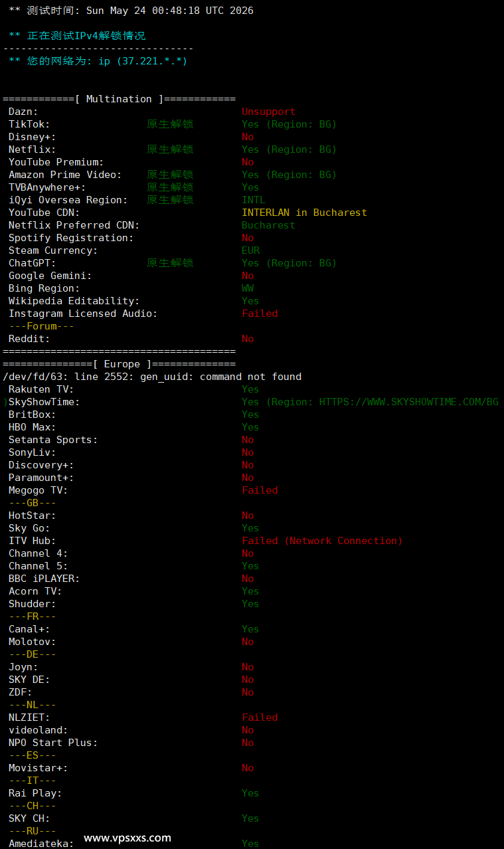Select the 'videoland:' label
Viewport: 504px width, 849px height.
coord(39,730)
